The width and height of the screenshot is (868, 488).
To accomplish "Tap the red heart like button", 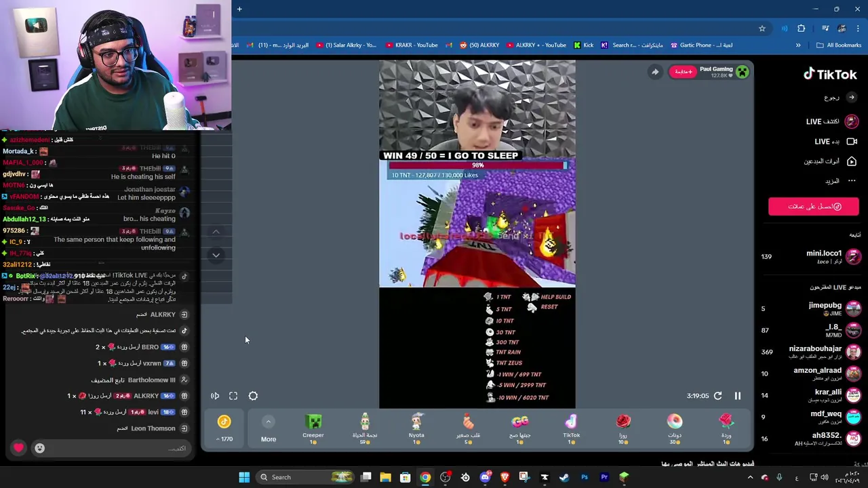I will tap(18, 447).
